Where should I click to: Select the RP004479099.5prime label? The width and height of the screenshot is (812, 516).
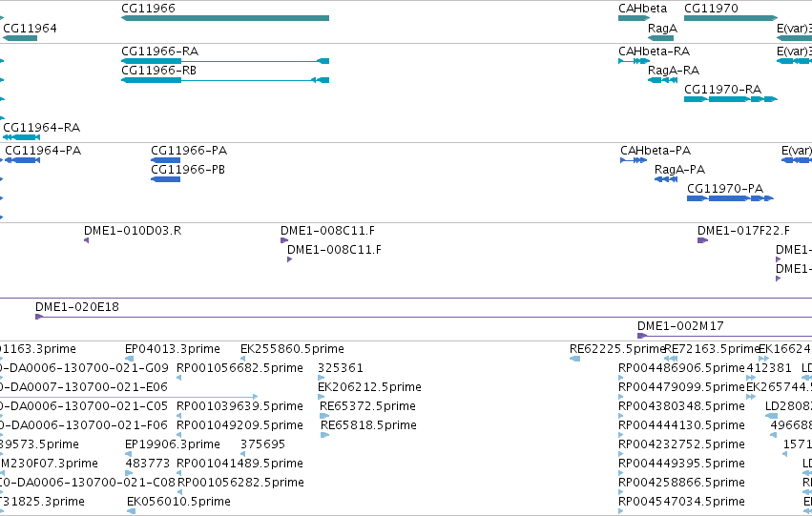point(681,387)
